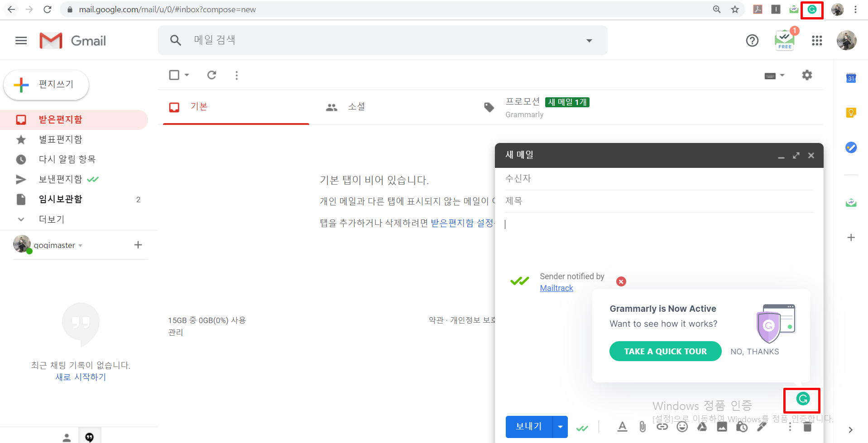This screenshot has height=443, width=868.
Task: Click the Grammarly icon inside the compose window
Action: tap(802, 400)
